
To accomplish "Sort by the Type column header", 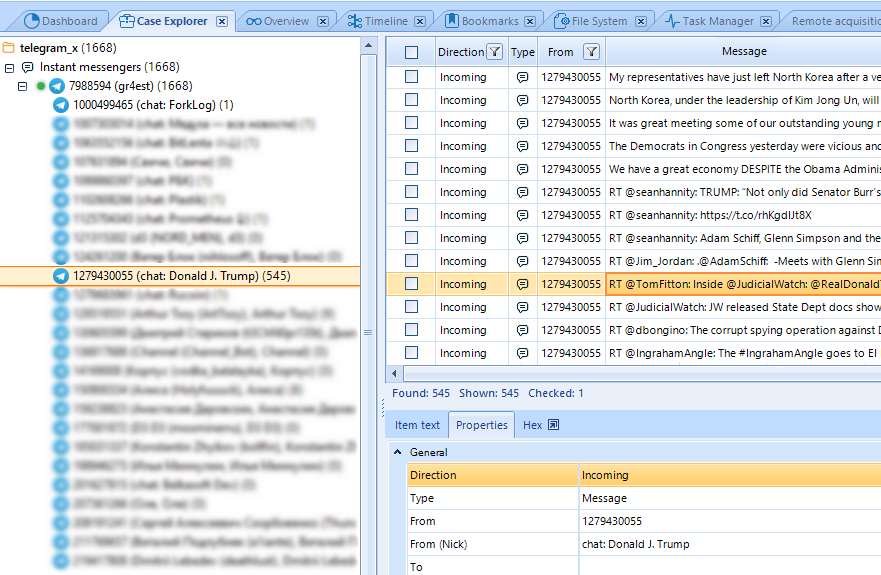I will point(523,52).
